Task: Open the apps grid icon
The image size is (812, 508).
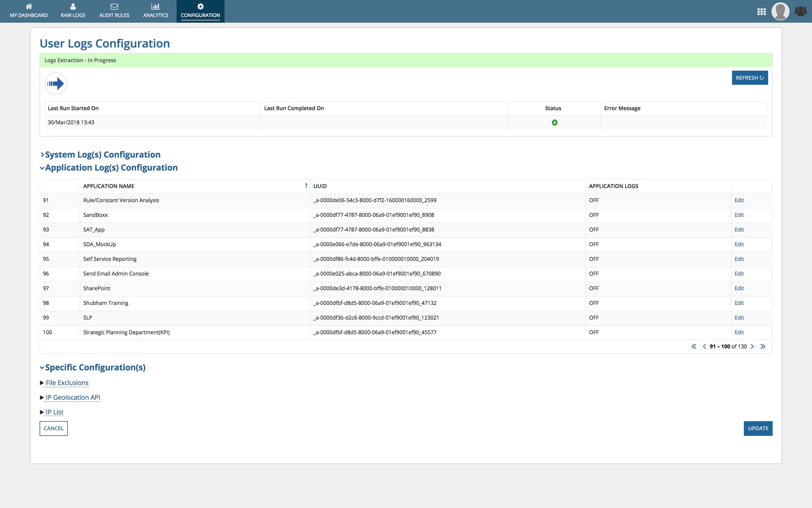Action: (761, 12)
